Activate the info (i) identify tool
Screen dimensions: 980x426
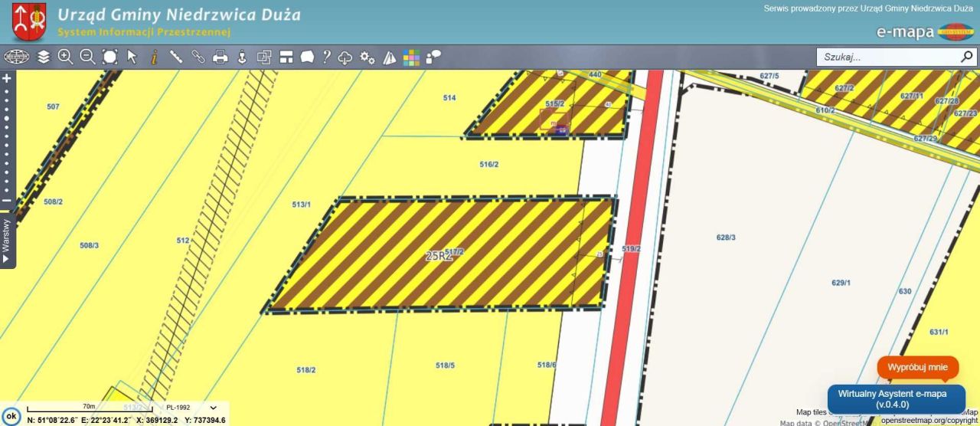click(154, 57)
